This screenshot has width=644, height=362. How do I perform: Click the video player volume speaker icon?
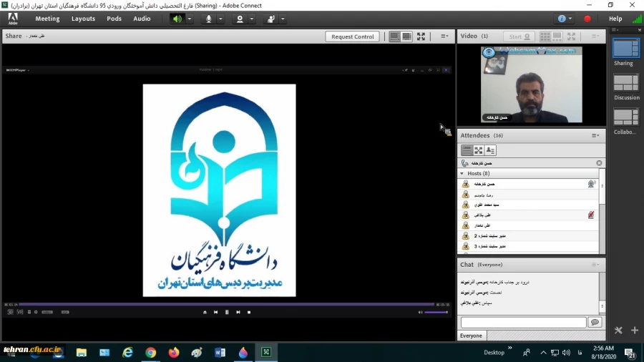(420, 313)
